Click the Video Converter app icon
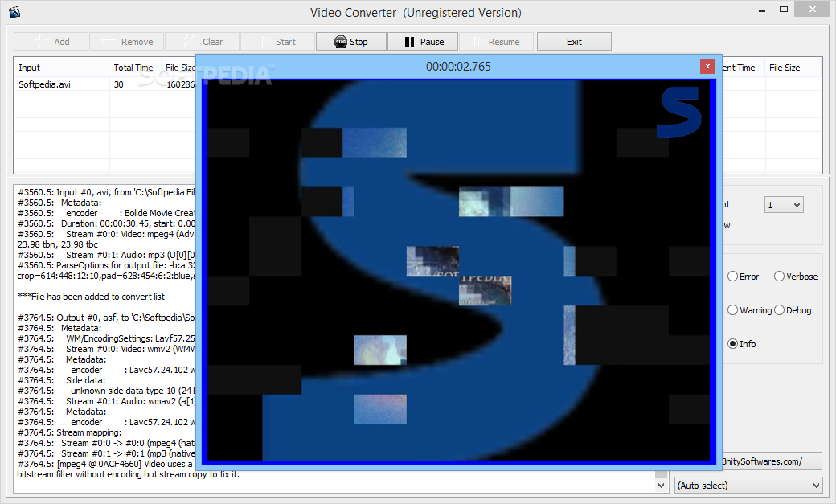Image resolution: width=836 pixels, height=504 pixels. pyautogui.click(x=14, y=12)
